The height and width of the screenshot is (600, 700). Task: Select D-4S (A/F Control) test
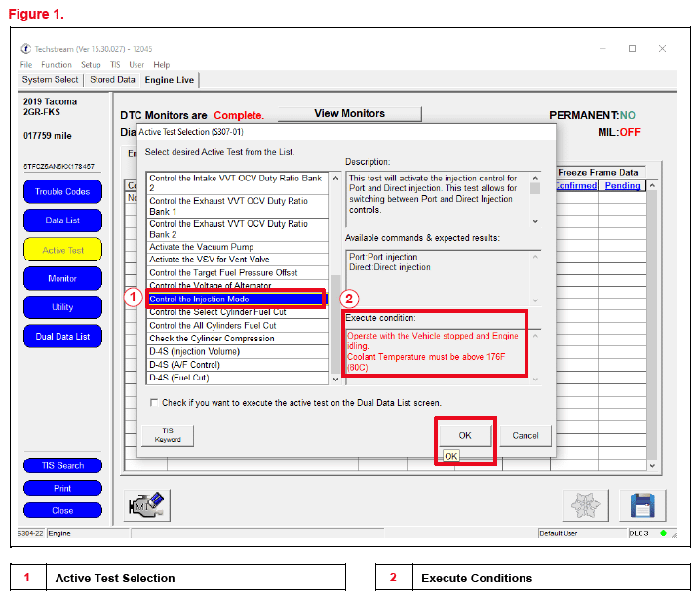coord(238,365)
